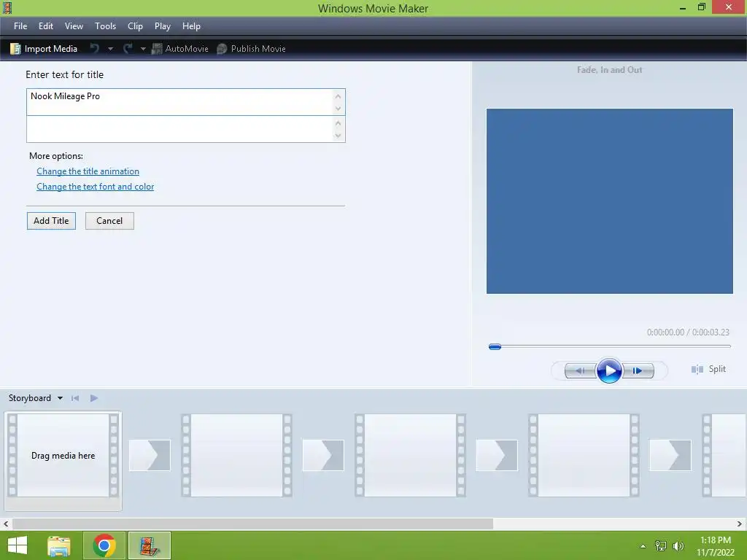Click the transition cell after the second storyboard clip
The height and width of the screenshot is (560, 747).
click(x=323, y=455)
